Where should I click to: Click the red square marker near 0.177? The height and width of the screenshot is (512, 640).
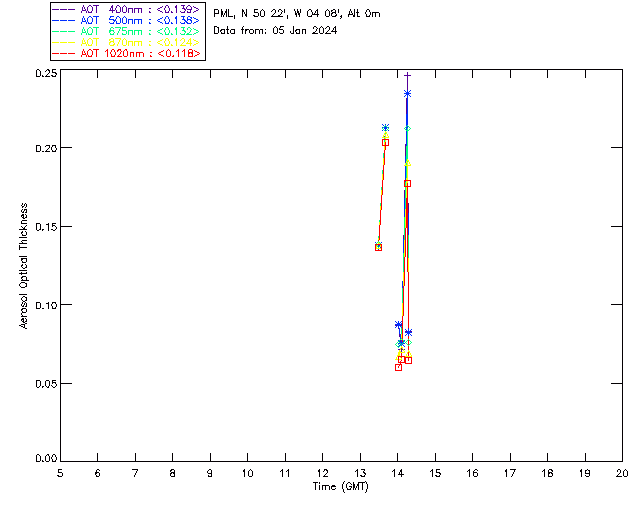point(407,184)
